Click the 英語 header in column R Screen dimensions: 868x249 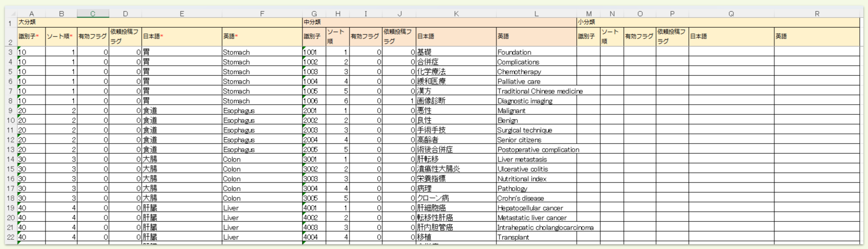click(x=817, y=37)
